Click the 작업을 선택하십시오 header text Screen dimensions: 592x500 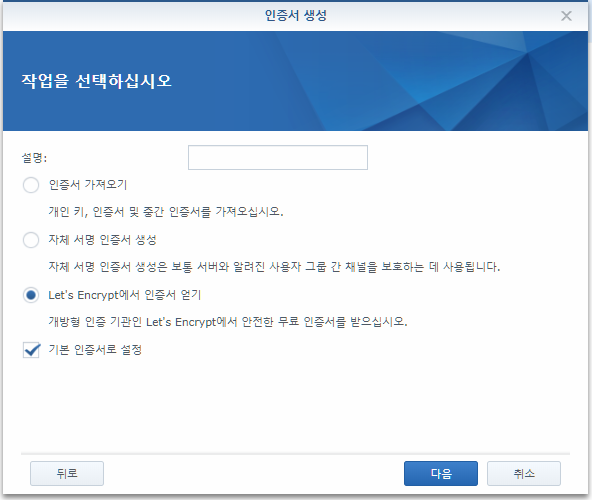coord(97,81)
